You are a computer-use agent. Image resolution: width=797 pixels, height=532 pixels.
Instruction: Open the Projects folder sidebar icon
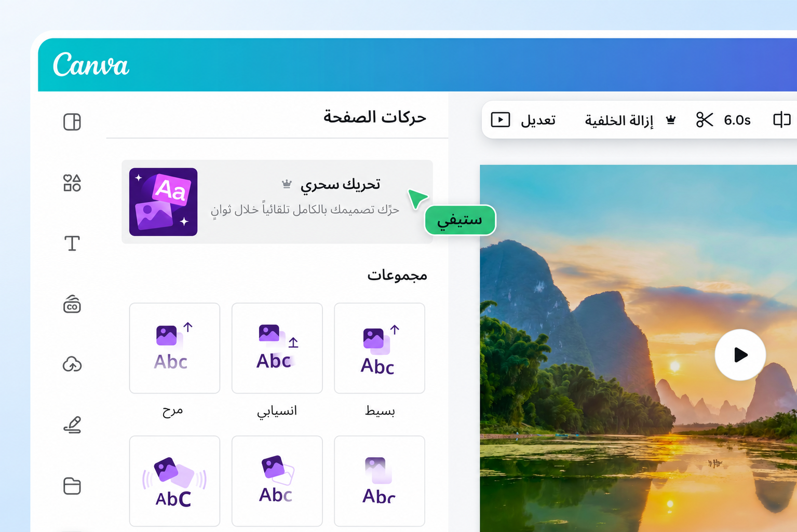pos(72,486)
